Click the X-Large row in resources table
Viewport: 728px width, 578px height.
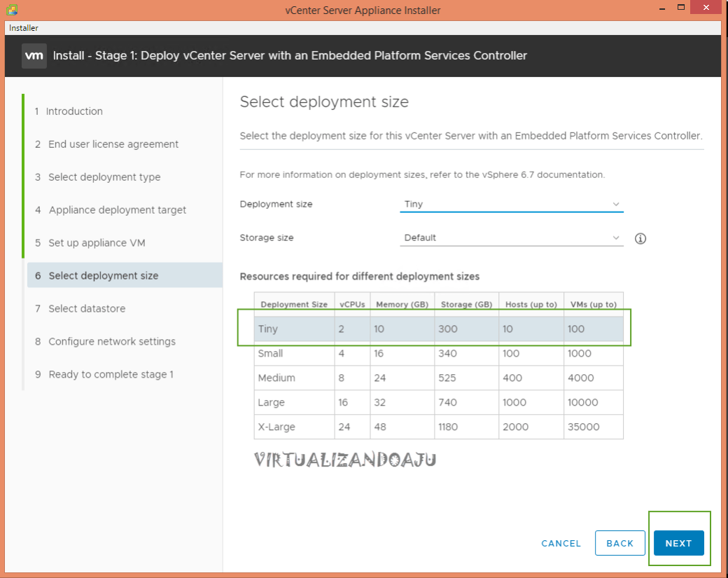tap(438, 427)
